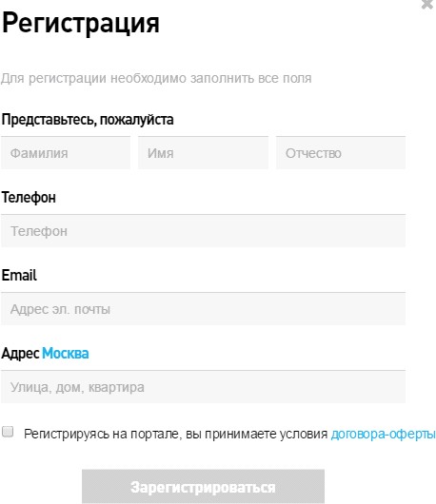The image size is (436, 504).
Task: Click the bold Телефон label
Action: click(29, 198)
